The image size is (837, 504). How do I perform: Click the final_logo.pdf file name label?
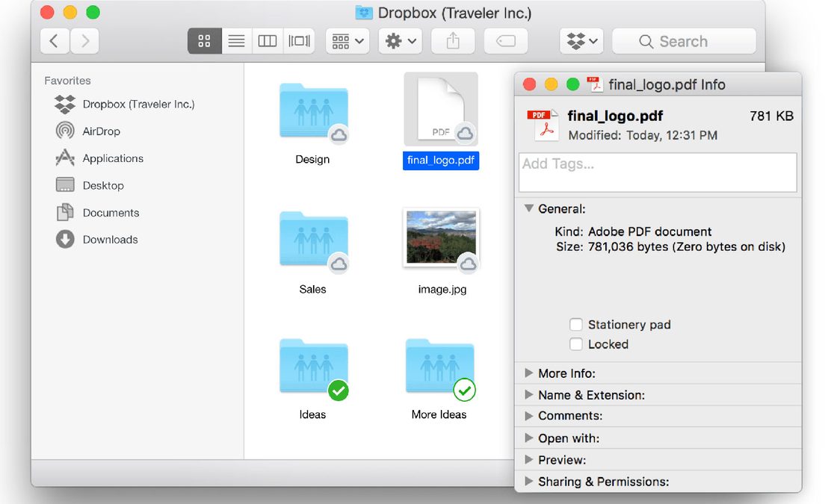click(441, 161)
